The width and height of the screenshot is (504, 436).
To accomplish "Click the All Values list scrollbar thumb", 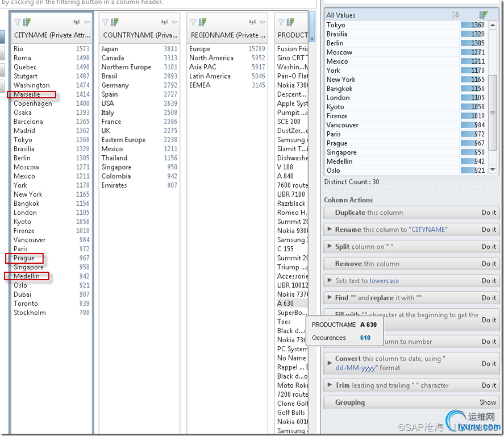I will click(493, 113).
